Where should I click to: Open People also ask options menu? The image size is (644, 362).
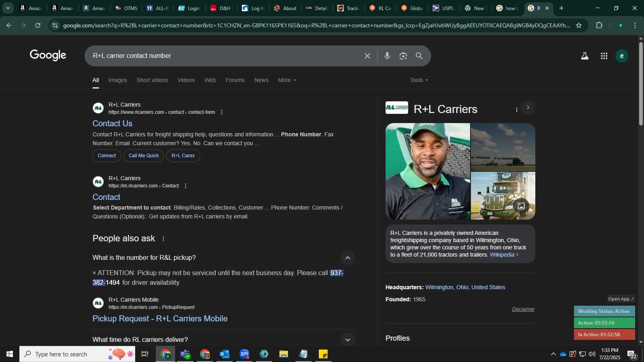163,239
